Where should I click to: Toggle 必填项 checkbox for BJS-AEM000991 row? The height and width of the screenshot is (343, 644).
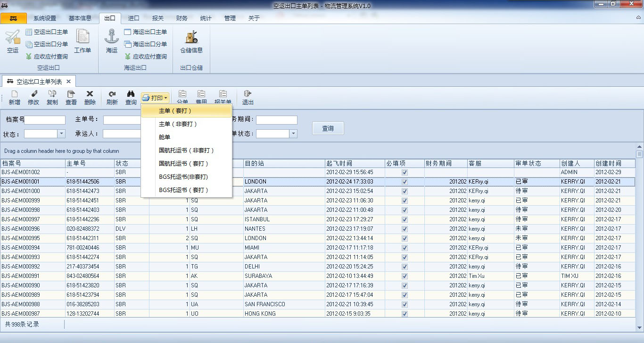pos(405,276)
